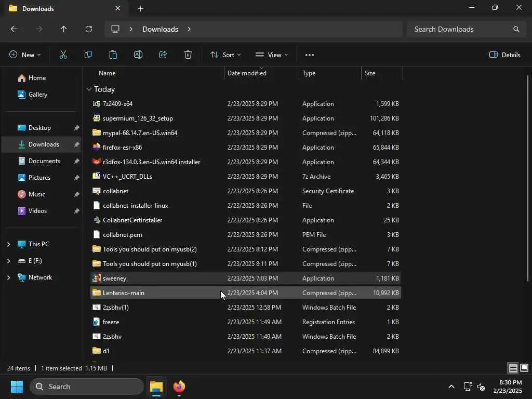Image resolution: width=532 pixels, height=399 pixels.
Task: Click the chevron after Downloads in the address bar
Action: [189, 29]
